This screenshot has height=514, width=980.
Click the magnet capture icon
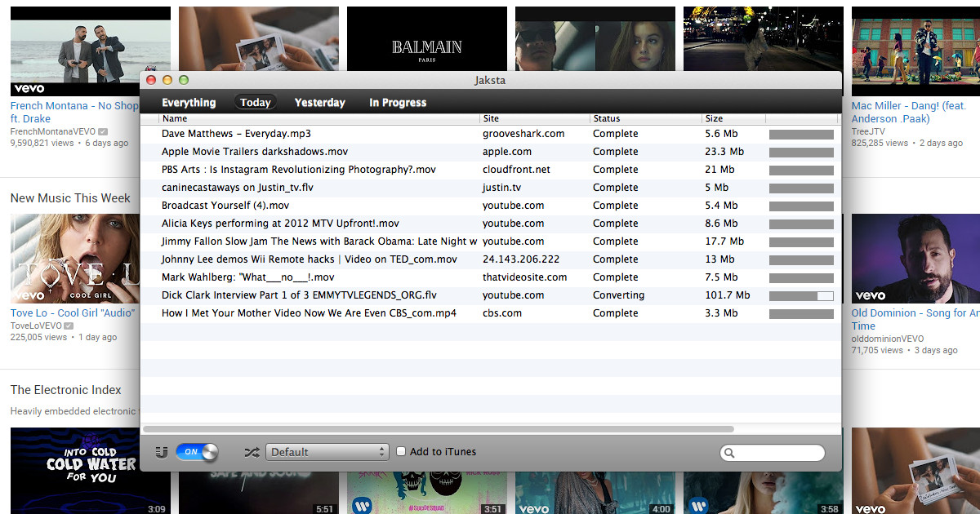tap(161, 452)
